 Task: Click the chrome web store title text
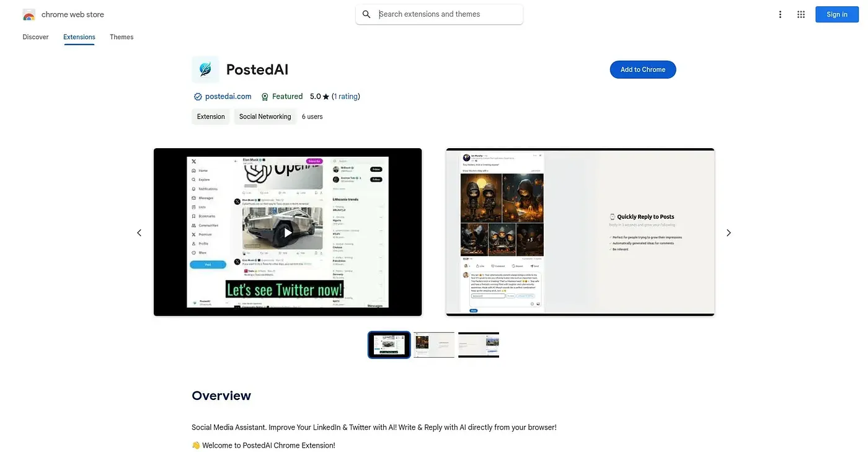[73, 14]
